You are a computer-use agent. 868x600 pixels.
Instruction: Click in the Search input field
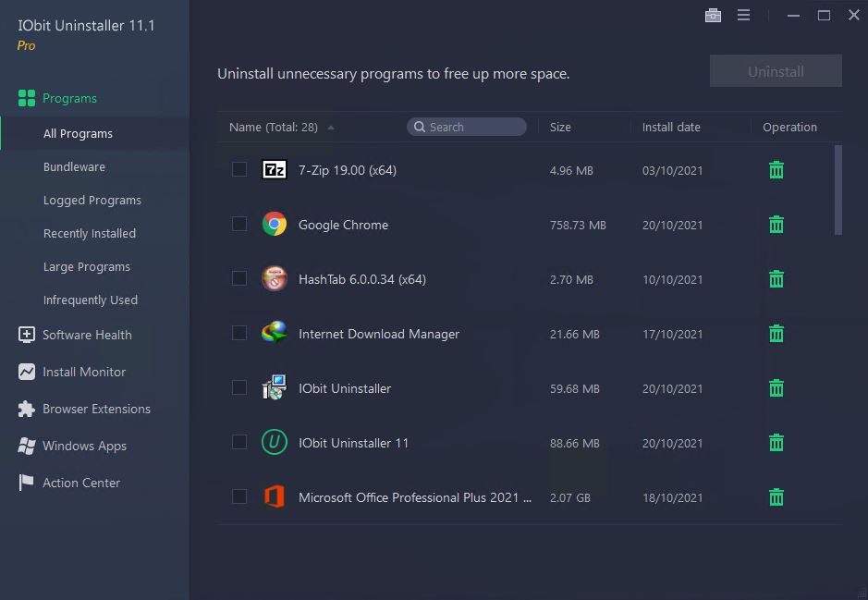click(x=467, y=127)
